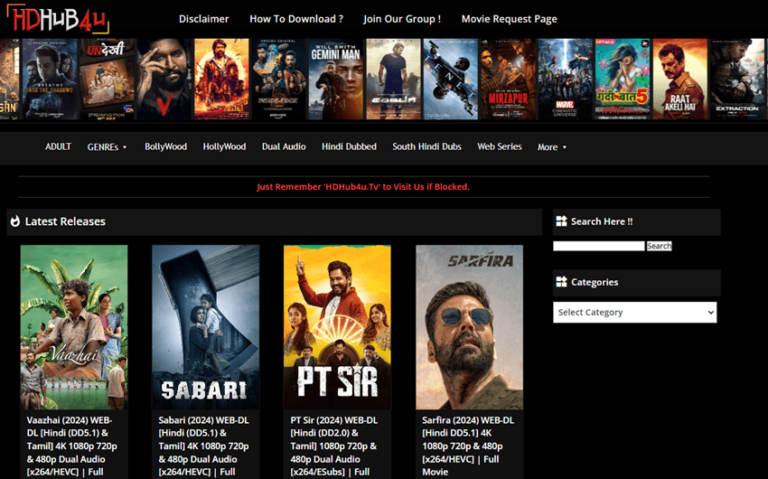Open the Hindi Dubbed section
Viewport: 768px width, 479px height.
coord(349,146)
